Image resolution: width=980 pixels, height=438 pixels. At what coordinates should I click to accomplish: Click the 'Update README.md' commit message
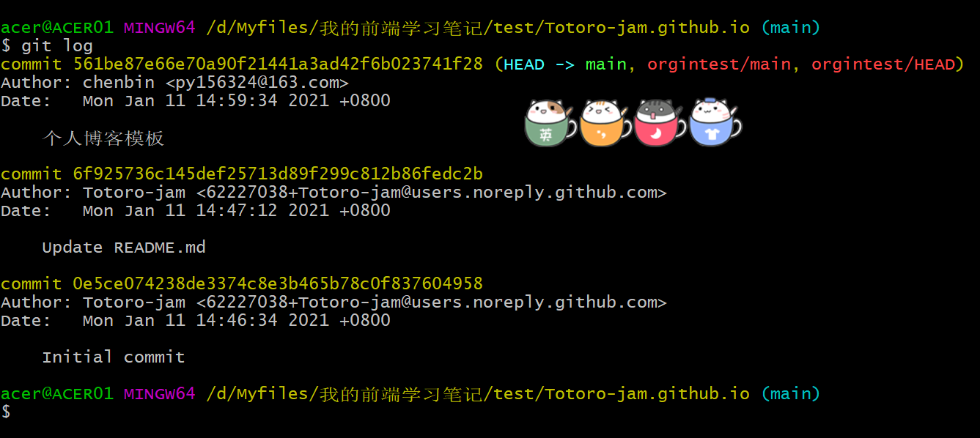click(124, 248)
